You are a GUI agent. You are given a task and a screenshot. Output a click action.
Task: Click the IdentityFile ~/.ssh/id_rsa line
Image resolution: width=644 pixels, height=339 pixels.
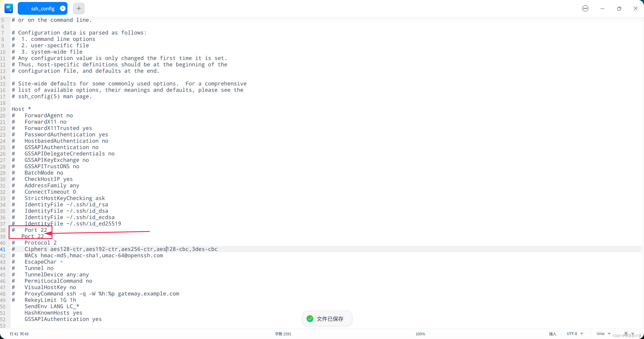pos(60,205)
